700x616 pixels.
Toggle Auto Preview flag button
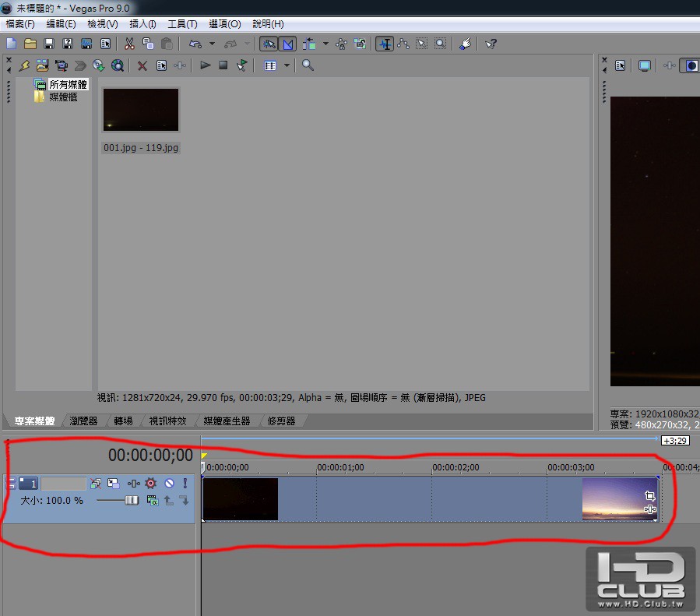click(x=241, y=65)
